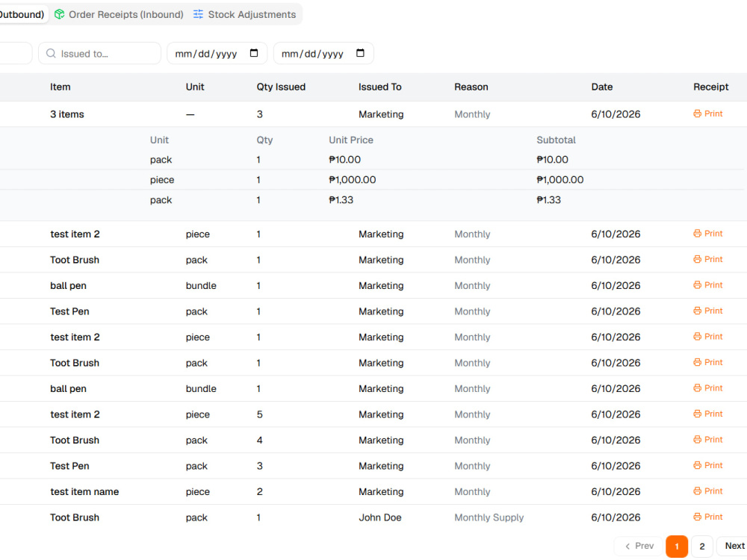Click the Date column header
The height and width of the screenshot is (560, 747).
click(602, 87)
